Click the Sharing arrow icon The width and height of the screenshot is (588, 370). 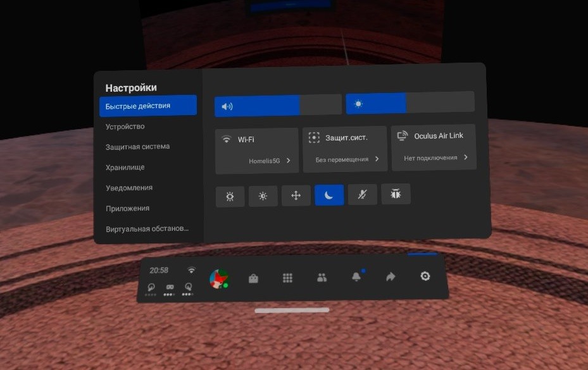391,276
